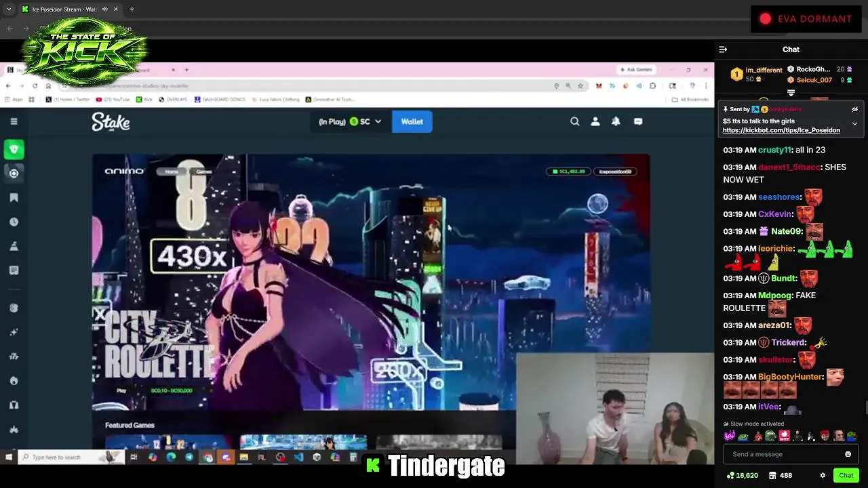868x488 pixels.
Task: Expand the gift leaderboard arrow
Action: [x=791, y=93]
